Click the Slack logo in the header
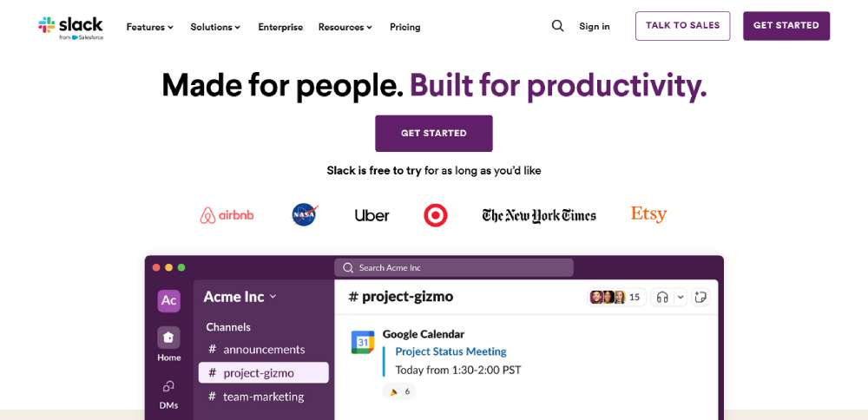The image size is (868, 420). (x=71, y=26)
